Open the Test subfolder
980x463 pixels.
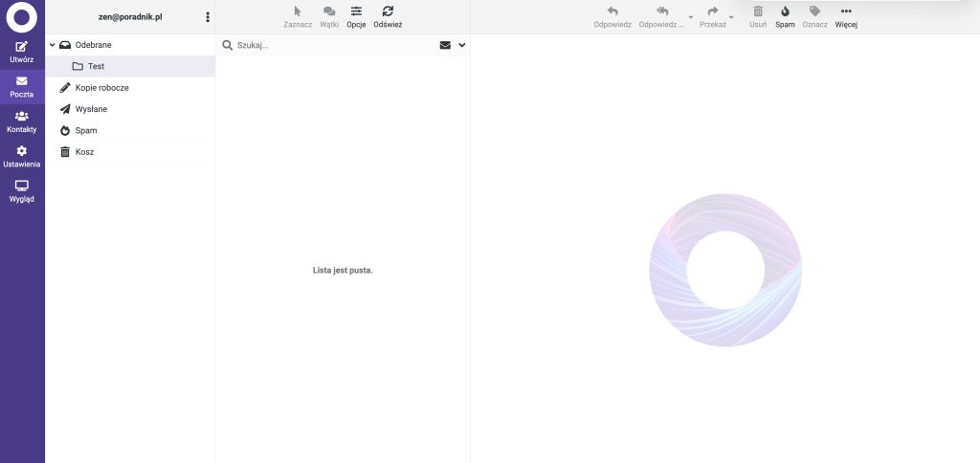(130, 66)
